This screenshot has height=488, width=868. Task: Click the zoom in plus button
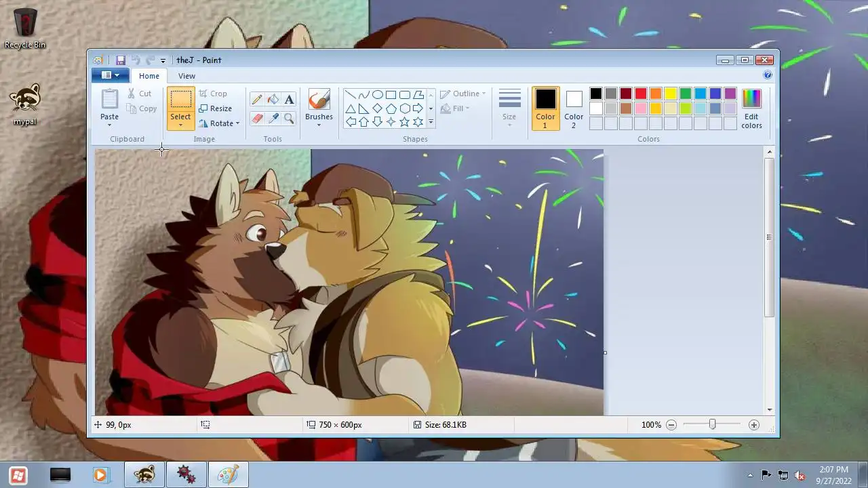pos(753,425)
